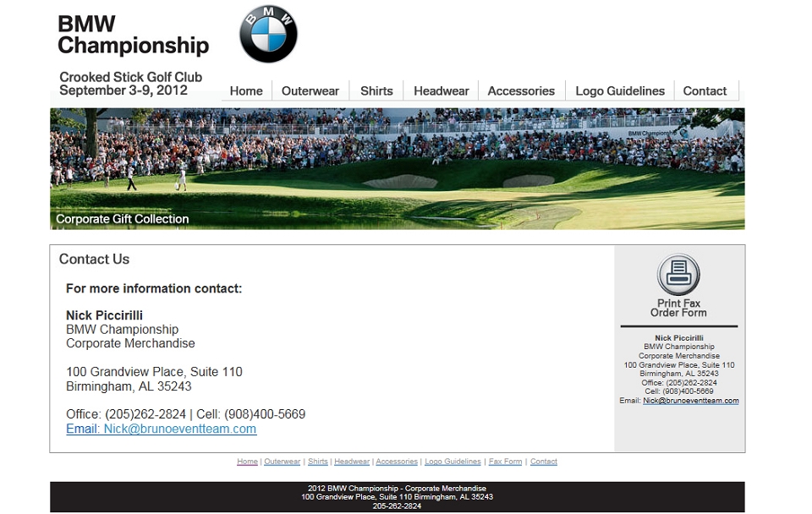Screen dimensions: 812x514
Task: Click the Contact Us heading
Action: coord(94,259)
